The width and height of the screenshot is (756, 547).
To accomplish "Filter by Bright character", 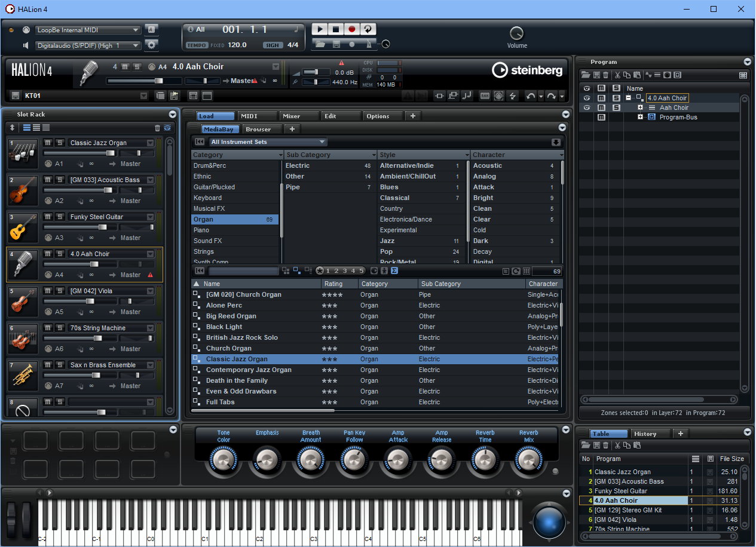I will pyautogui.click(x=515, y=198).
